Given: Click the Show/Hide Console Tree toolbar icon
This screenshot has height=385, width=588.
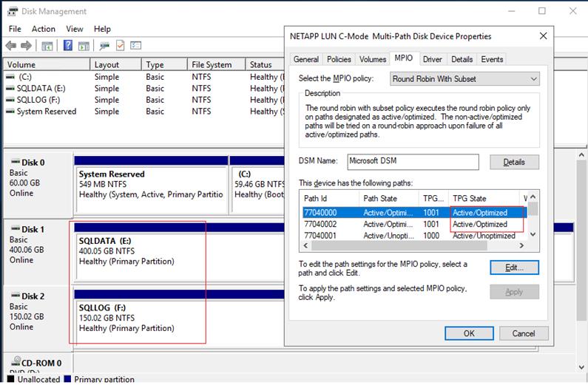Looking at the screenshot, I should point(47,46).
